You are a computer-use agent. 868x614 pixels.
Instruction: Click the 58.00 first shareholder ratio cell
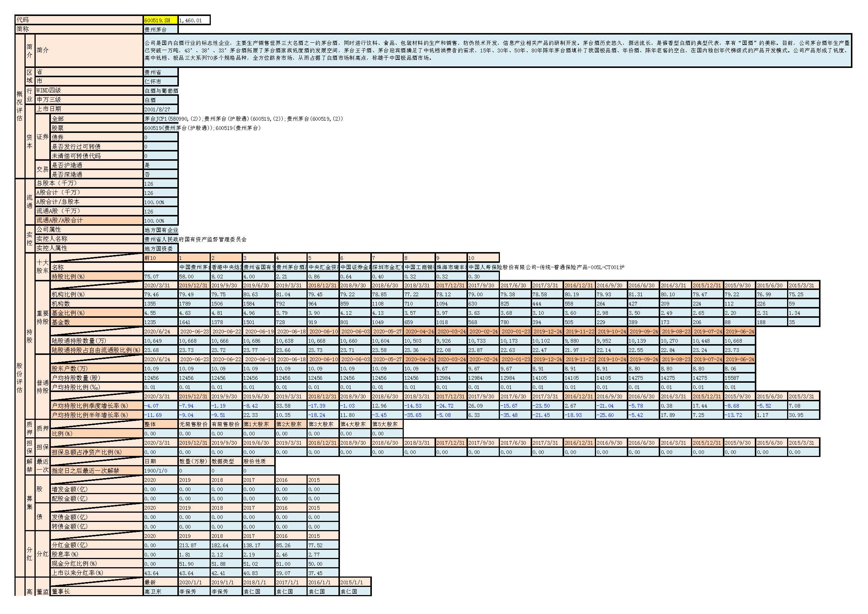tap(194, 277)
